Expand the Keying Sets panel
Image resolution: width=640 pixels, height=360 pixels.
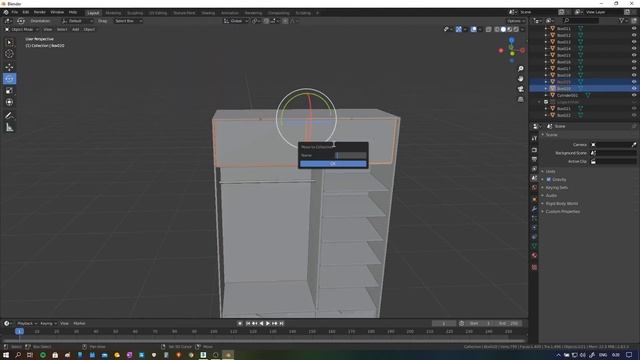pyautogui.click(x=557, y=188)
